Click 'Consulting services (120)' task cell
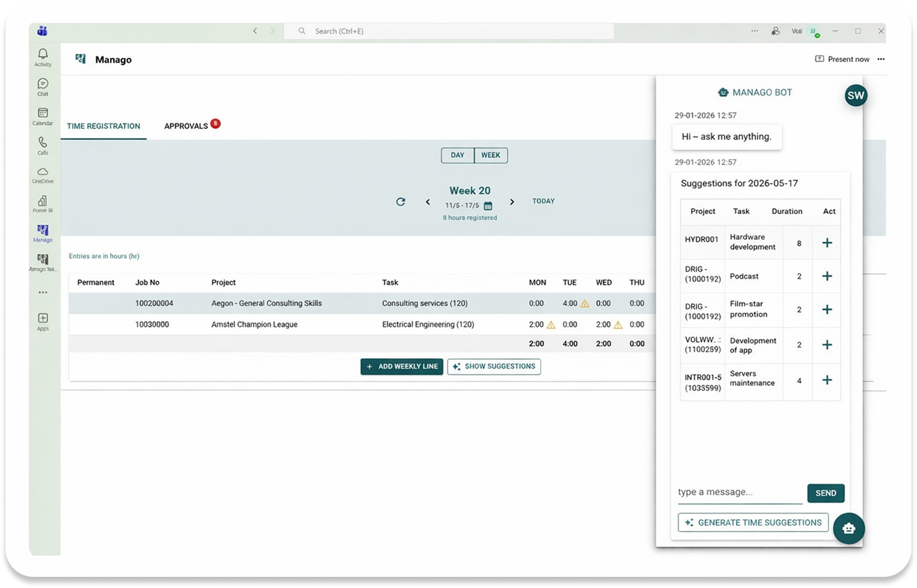 pos(424,304)
